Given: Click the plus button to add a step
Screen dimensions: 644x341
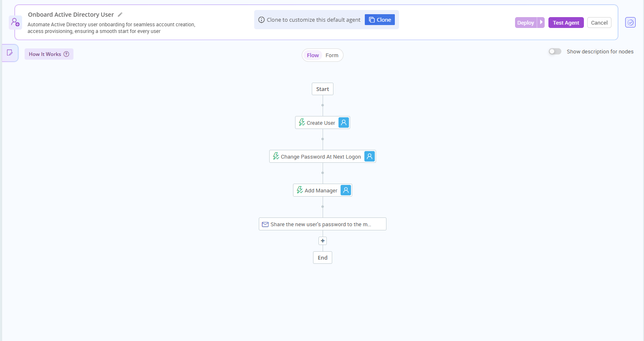Looking at the screenshot, I should click(x=322, y=241).
